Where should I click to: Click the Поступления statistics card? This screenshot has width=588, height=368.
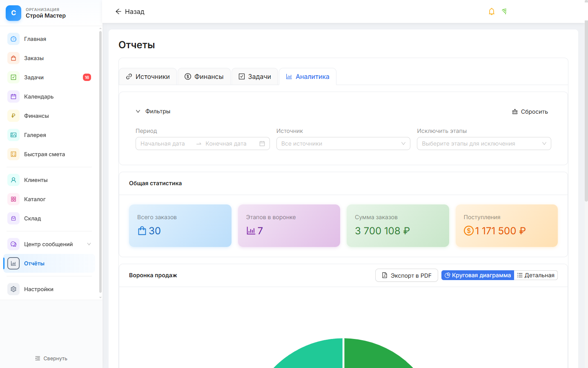pos(507,226)
